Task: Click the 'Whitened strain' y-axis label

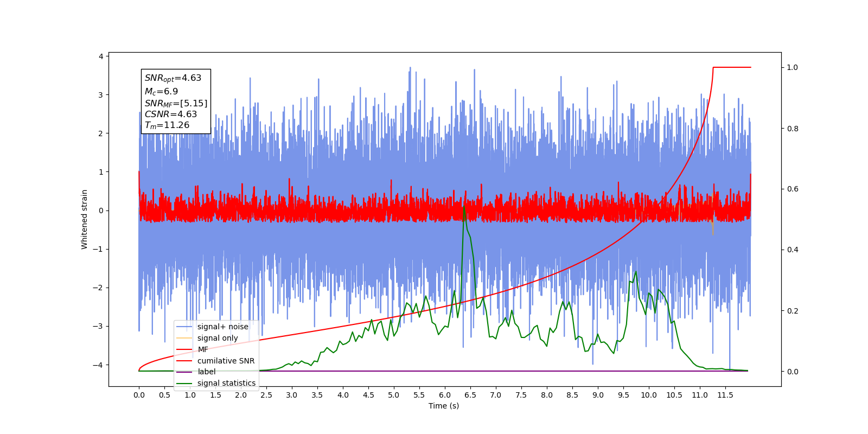Action: [85, 219]
